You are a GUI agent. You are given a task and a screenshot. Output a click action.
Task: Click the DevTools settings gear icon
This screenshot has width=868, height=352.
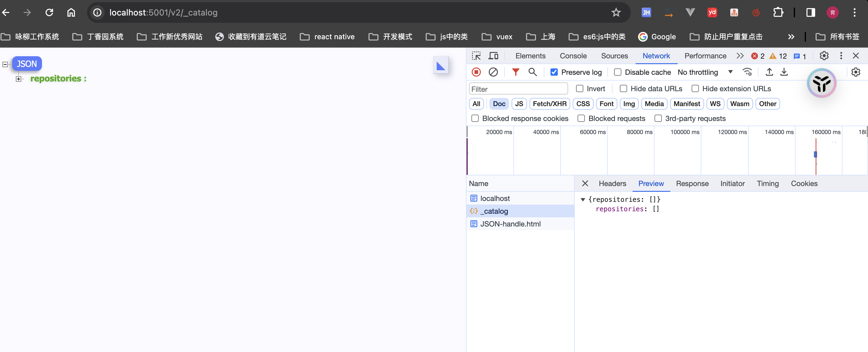pyautogui.click(x=824, y=55)
